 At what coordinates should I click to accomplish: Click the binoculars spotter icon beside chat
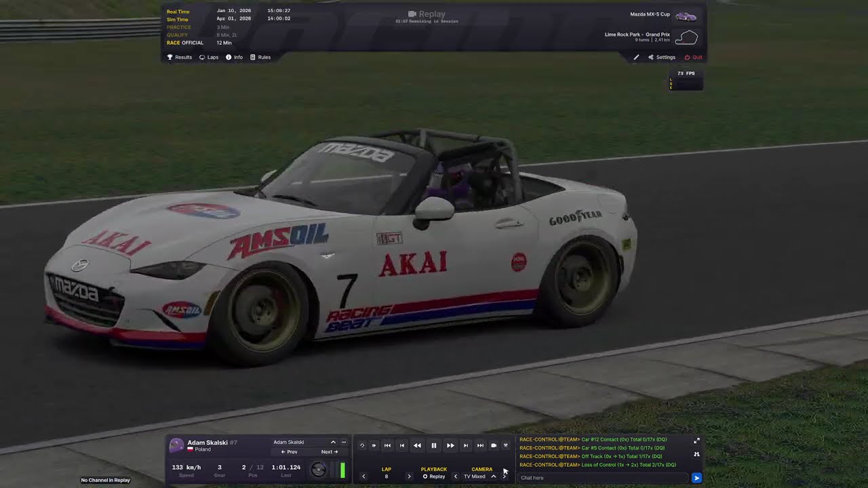coord(696,453)
